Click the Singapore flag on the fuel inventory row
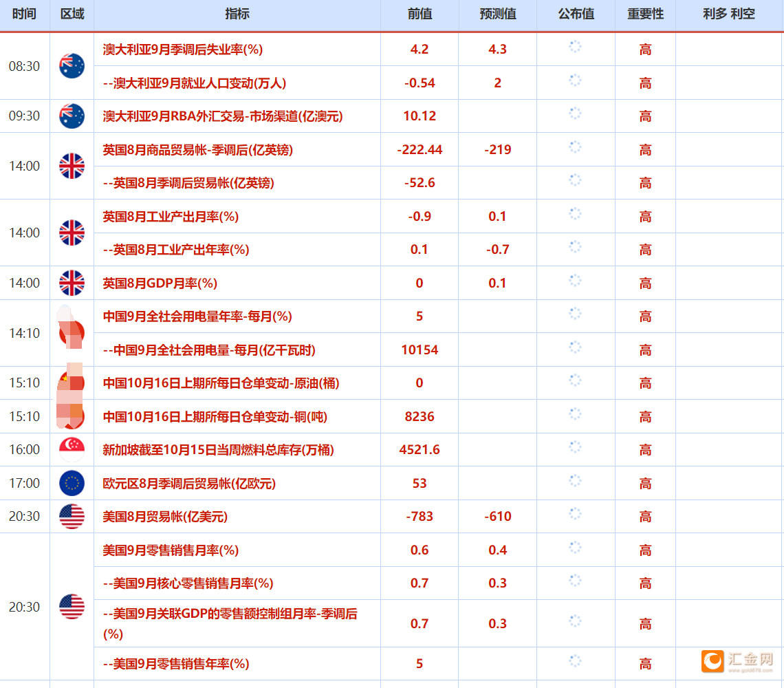The width and height of the screenshot is (784, 688). (x=71, y=449)
